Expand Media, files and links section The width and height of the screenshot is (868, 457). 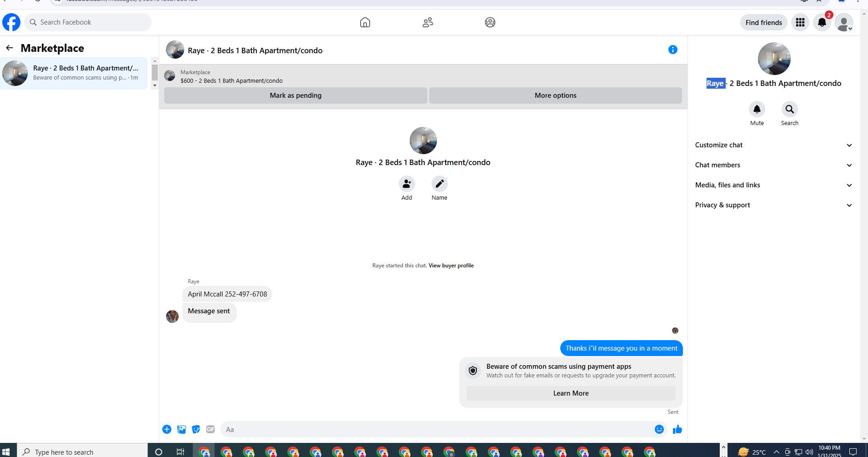coord(773,185)
